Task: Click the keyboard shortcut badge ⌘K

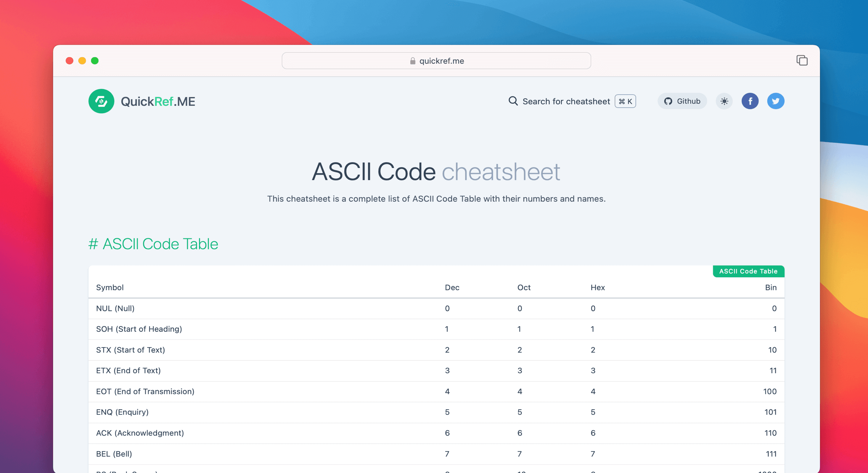Action: (625, 101)
